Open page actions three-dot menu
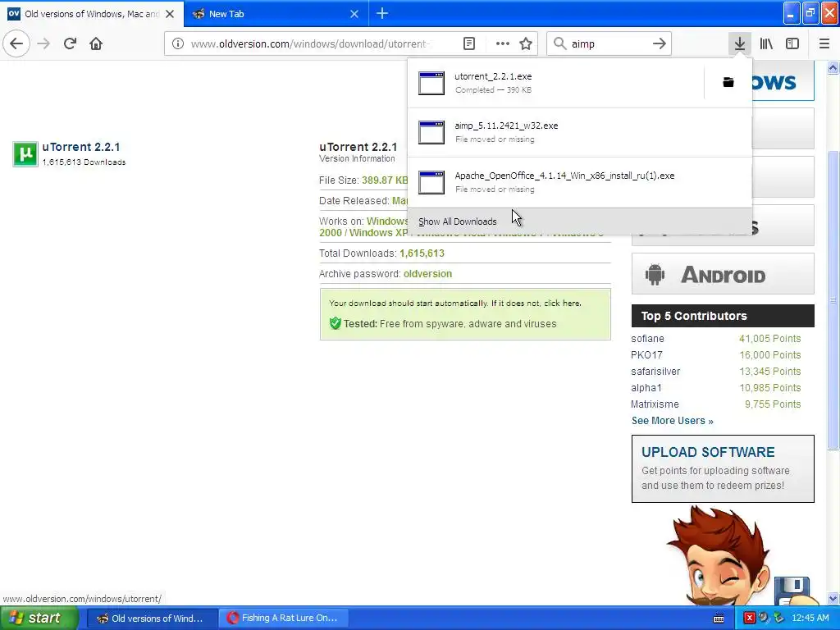Image resolution: width=840 pixels, height=630 pixels. [x=502, y=43]
